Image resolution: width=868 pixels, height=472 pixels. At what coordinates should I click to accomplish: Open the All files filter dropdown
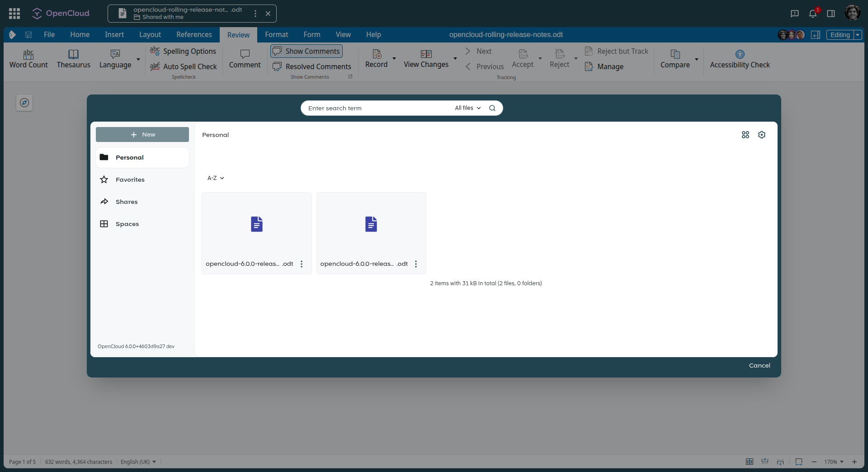coord(467,108)
